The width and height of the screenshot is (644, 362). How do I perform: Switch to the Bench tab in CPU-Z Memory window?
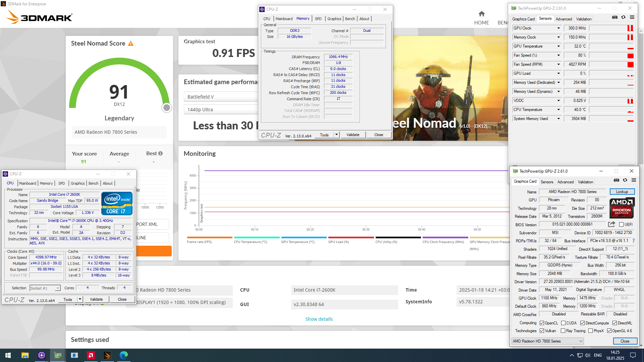[x=350, y=19]
